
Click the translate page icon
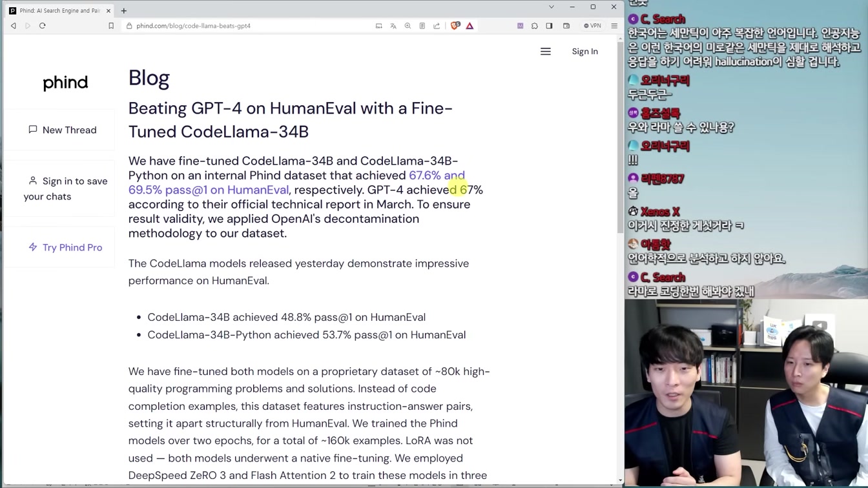click(393, 26)
